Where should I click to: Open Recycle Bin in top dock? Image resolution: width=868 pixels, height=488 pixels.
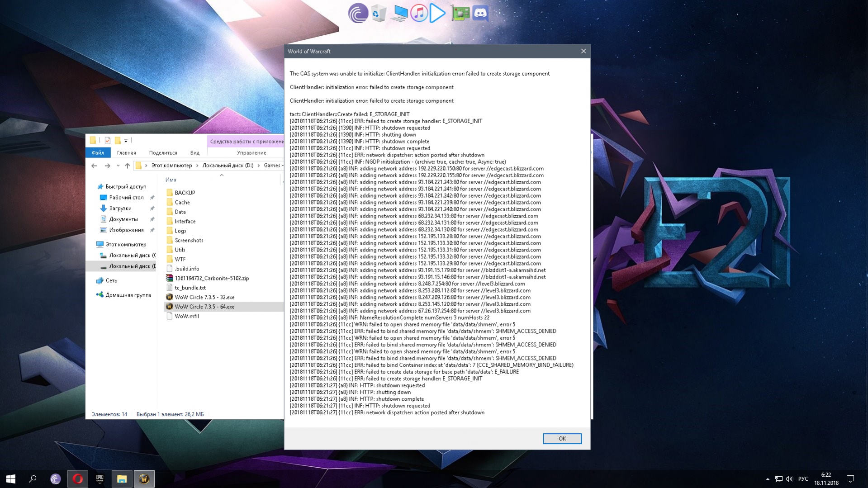click(378, 13)
